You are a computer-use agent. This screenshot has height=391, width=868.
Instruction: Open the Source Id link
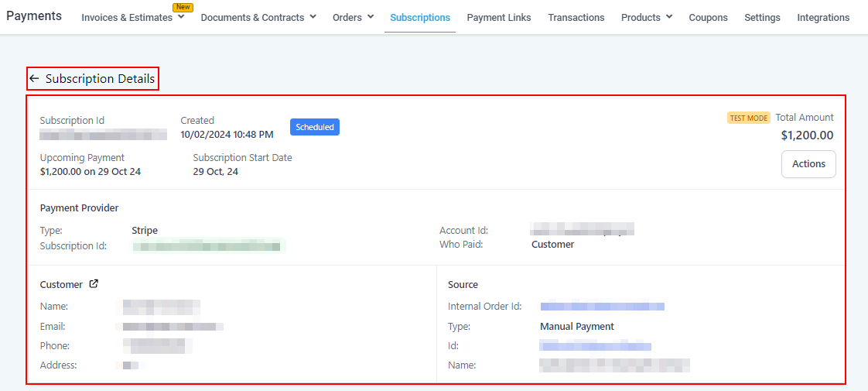pyautogui.click(x=595, y=346)
